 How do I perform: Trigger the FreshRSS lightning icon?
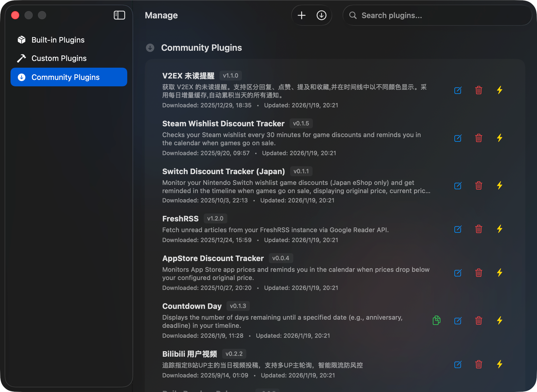pos(500,229)
